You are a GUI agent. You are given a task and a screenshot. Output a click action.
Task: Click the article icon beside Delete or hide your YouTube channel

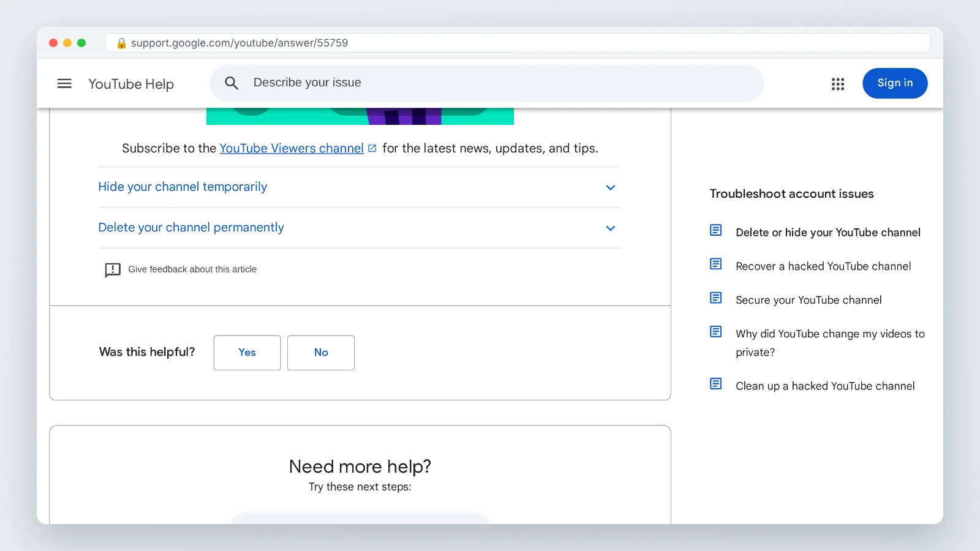click(x=715, y=230)
